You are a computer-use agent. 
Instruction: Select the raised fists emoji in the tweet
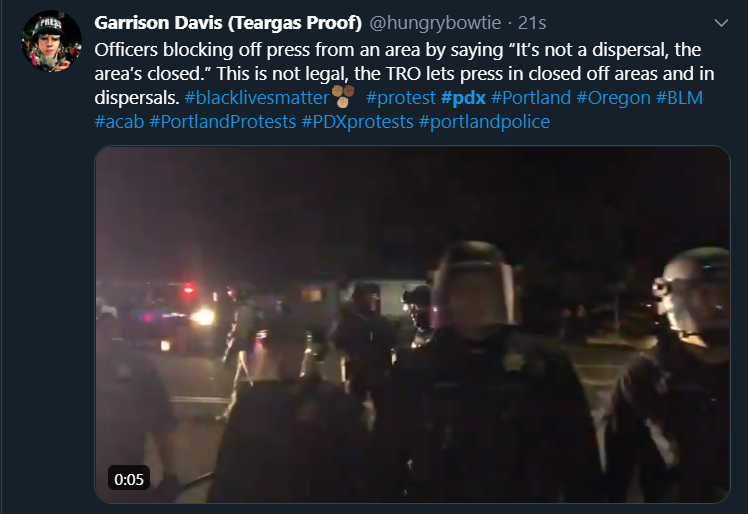coord(343,95)
